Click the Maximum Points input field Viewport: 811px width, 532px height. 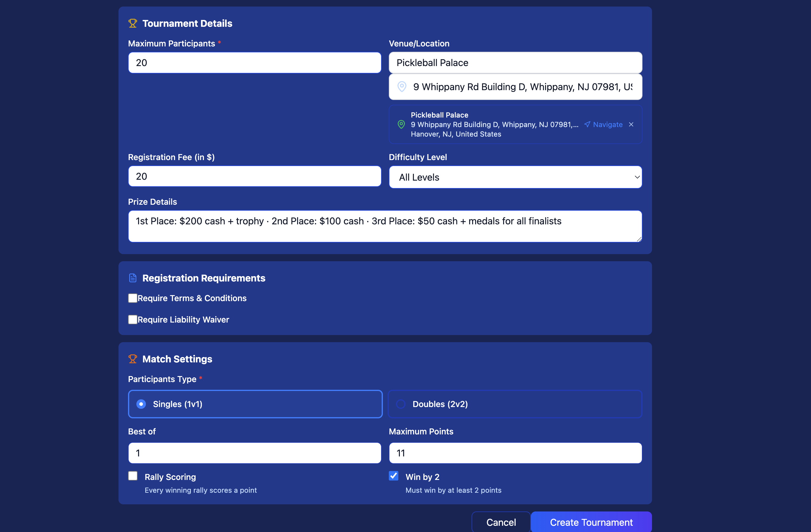pyautogui.click(x=515, y=453)
